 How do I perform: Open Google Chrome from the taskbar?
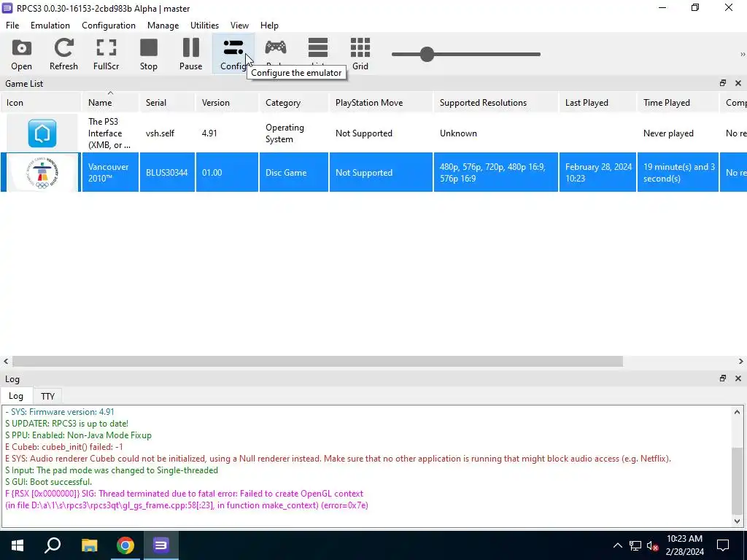[x=125, y=545]
